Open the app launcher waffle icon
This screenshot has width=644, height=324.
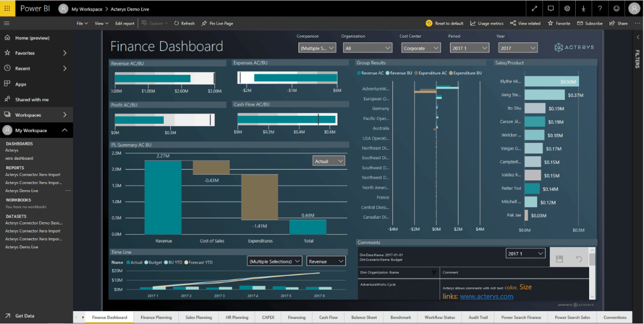point(8,8)
